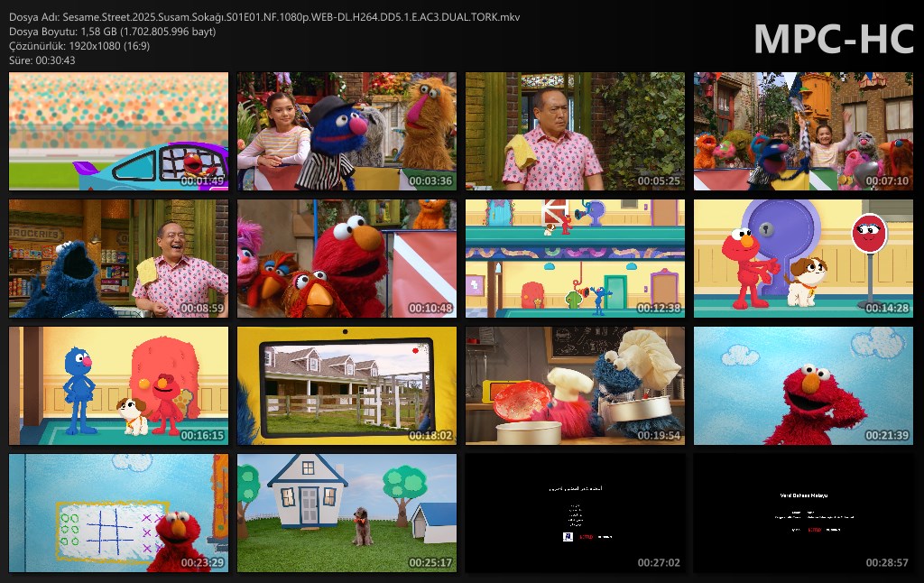Click the animated blue Grover frame at 00:16:15
The height and width of the screenshot is (583, 924).
click(x=118, y=386)
